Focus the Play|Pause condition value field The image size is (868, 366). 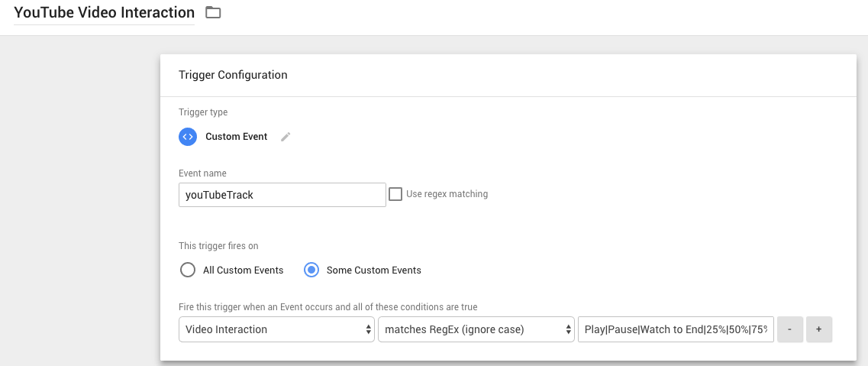pos(676,329)
